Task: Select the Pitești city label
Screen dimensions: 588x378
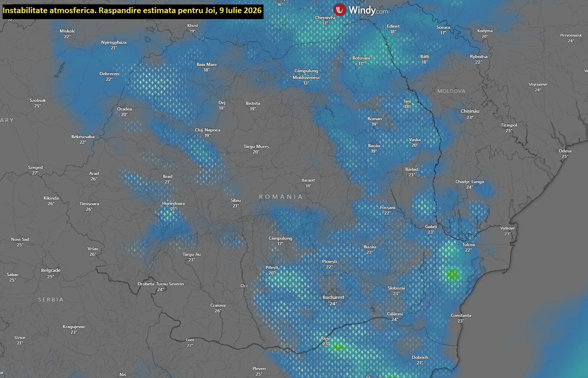Action: pyautogui.click(x=272, y=267)
